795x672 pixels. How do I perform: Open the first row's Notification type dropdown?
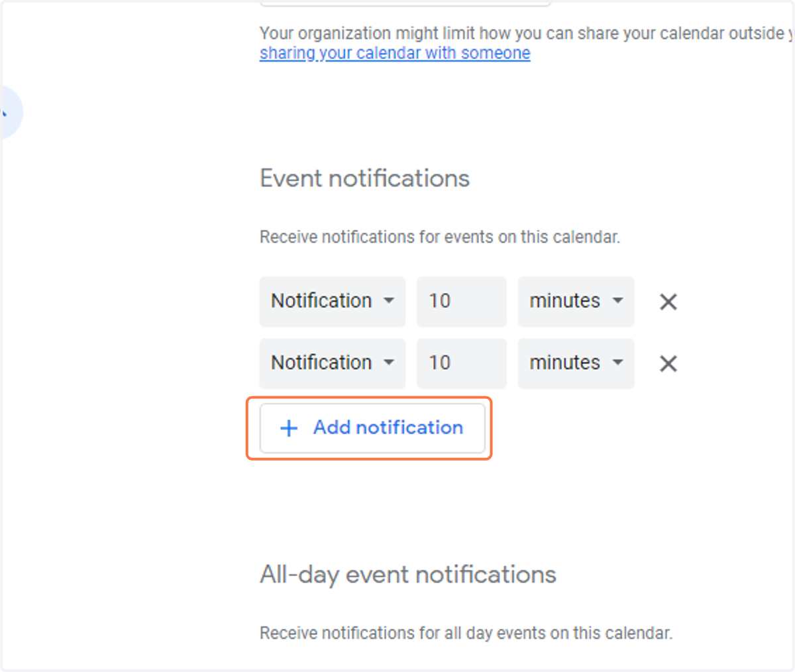click(x=333, y=302)
